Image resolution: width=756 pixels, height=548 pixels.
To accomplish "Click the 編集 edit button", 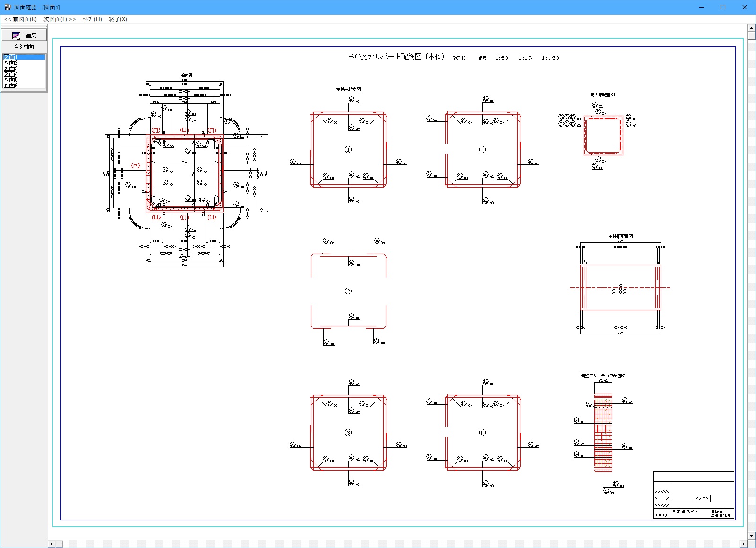I will 24,35.
